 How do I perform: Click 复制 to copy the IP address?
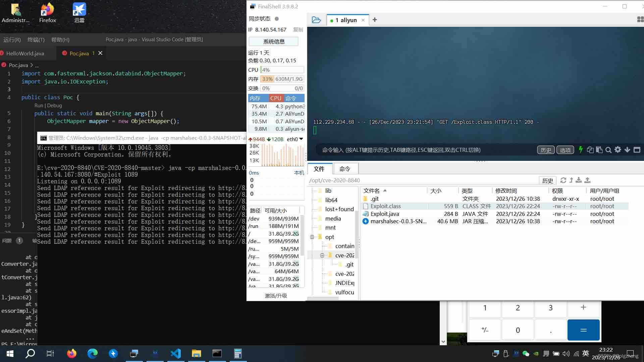coord(298,29)
